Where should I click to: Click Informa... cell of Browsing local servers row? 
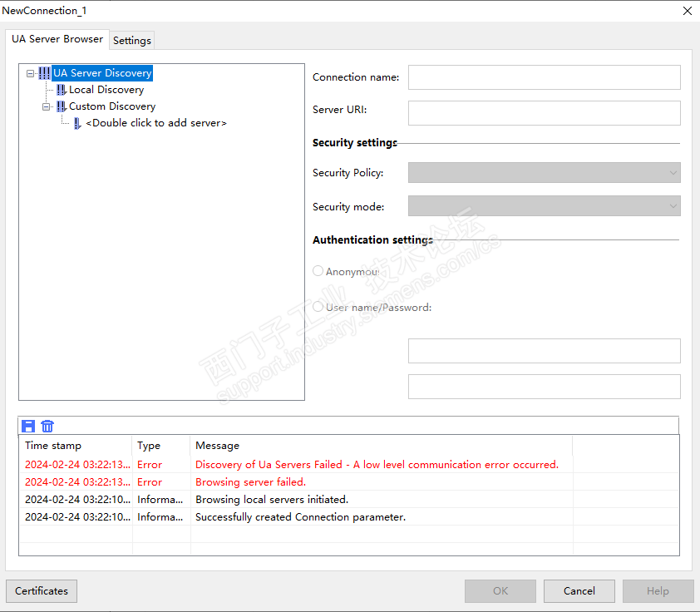pos(160,500)
